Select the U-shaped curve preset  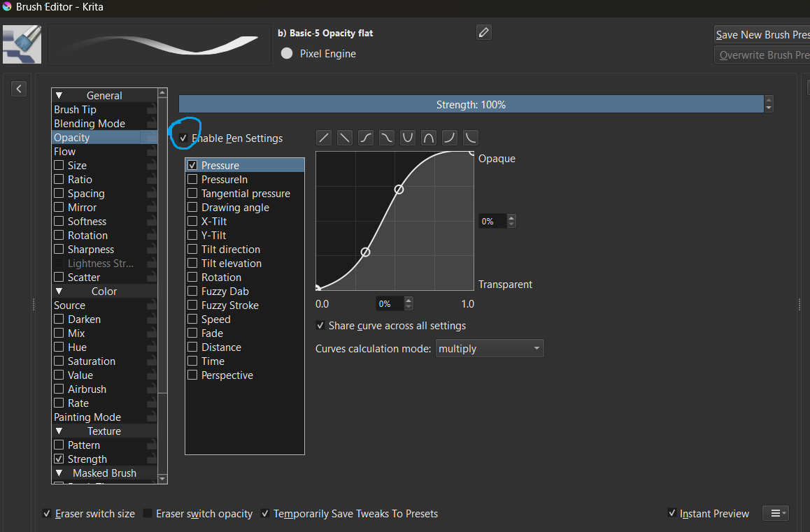408,138
